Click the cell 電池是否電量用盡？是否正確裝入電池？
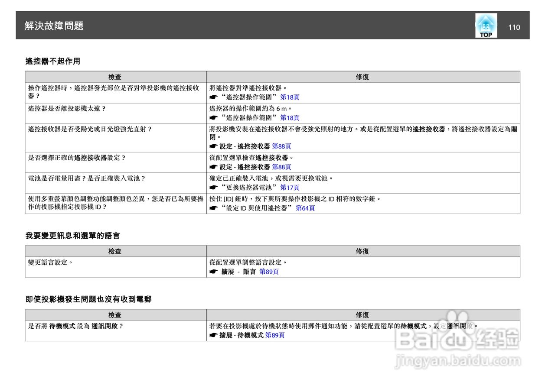Image resolution: width=555 pixels, height=392 pixels. click(x=115, y=183)
